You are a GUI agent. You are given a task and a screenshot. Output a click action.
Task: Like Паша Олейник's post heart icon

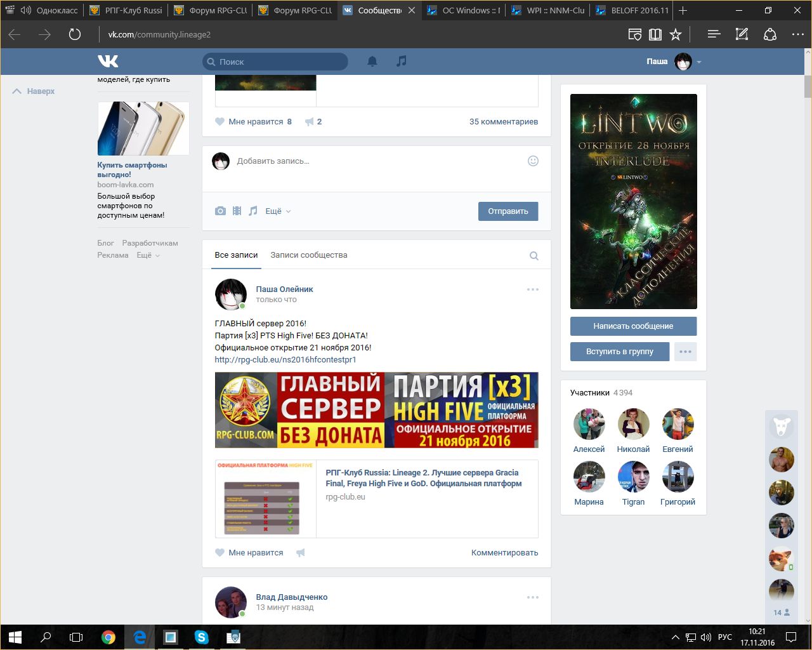(x=219, y=553)
